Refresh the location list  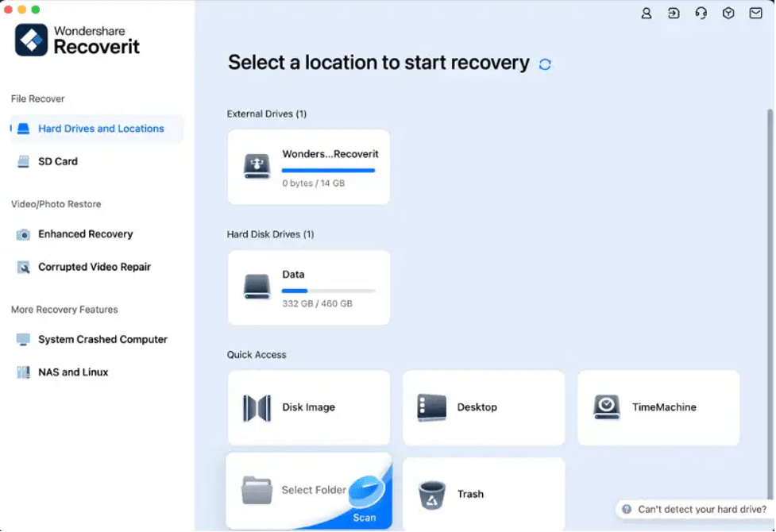545,64
